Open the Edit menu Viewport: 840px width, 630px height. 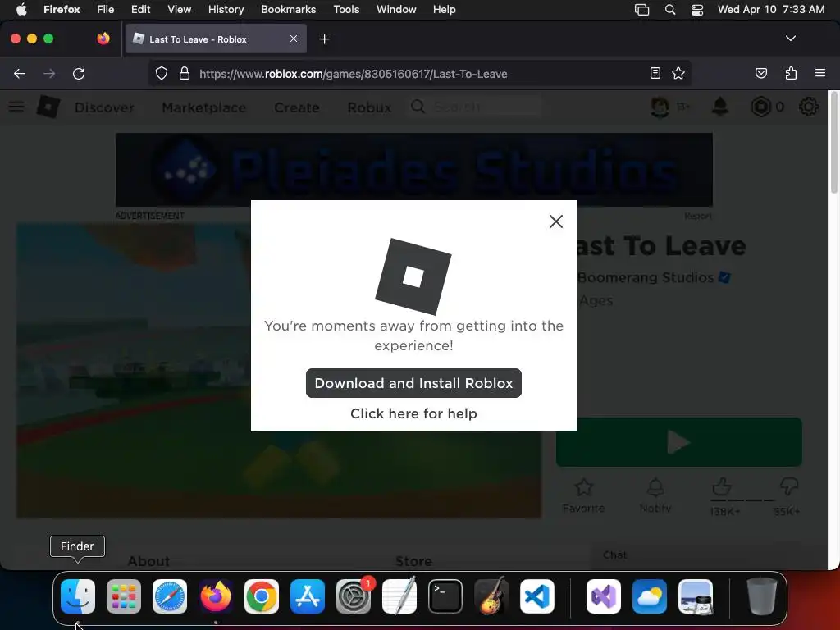(140, 10)
